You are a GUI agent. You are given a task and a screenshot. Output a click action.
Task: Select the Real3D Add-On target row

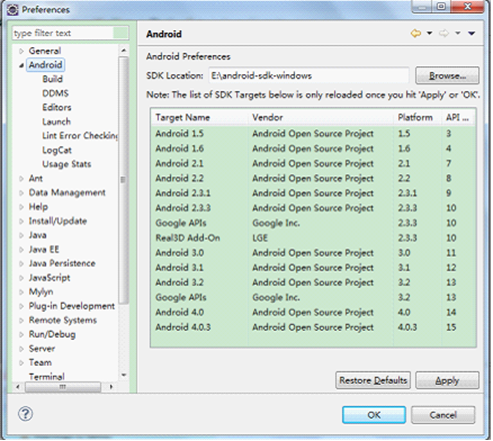tap(313, 238)
